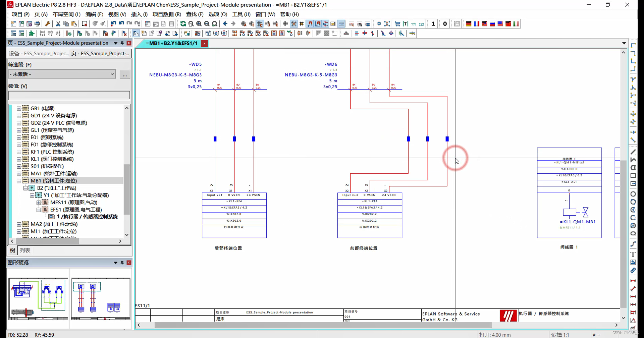Viewport: 644px width, 338px height.
Task: Toggle the page navigator button
Action: click(x=136, y=33)
